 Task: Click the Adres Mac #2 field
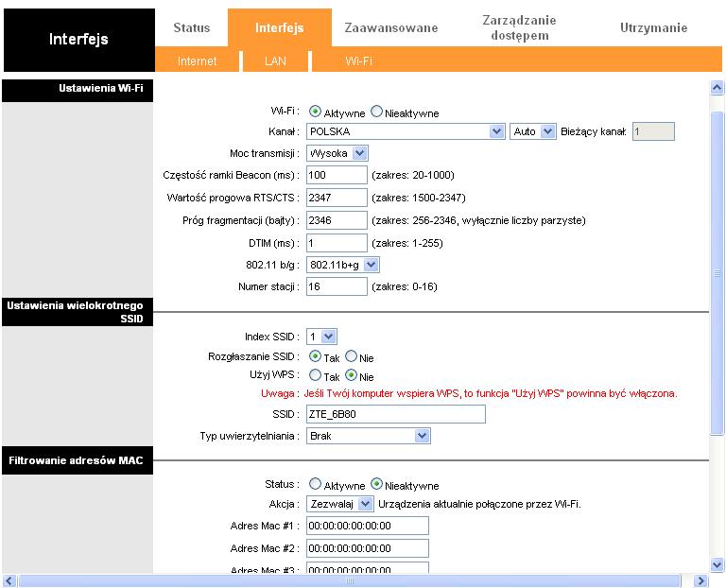[367, 548]
